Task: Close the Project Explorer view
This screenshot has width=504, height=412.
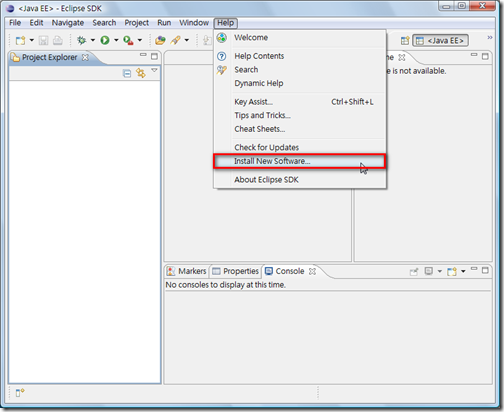Action: coord(85,57)
